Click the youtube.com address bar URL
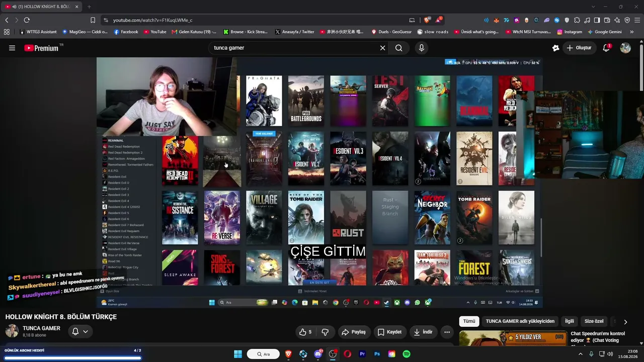 pos(152,20)
